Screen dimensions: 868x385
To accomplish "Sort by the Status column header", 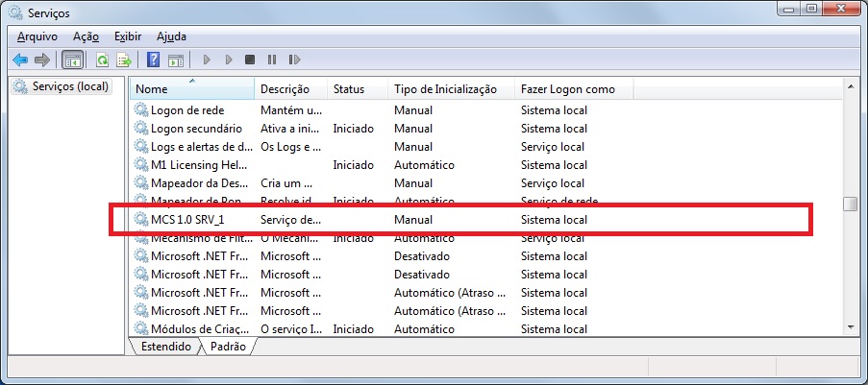I will 357,89.
